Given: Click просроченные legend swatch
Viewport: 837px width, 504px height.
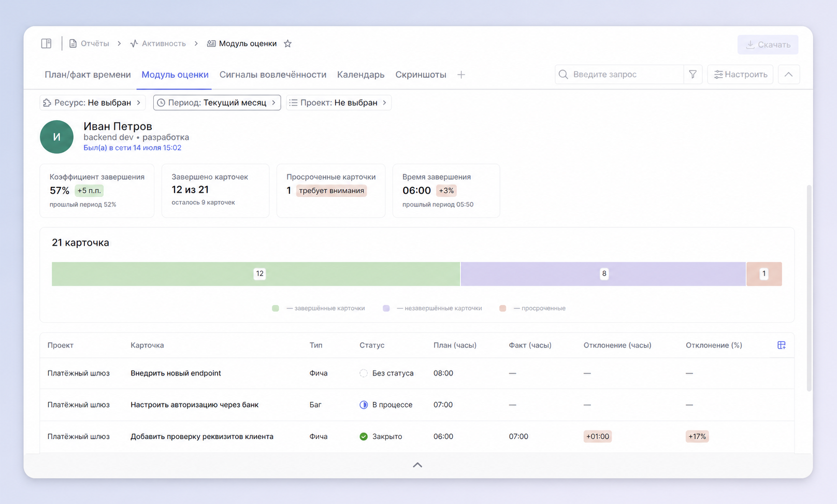Looking at the screenshot, I should point(503,308).
